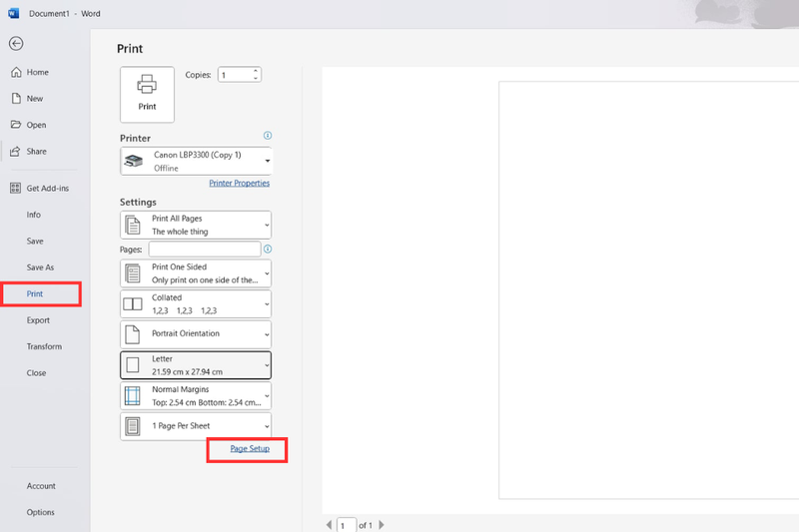
Task: Open the Canon LBP3300 printer dropdown
Action: (x=196, y=162)
